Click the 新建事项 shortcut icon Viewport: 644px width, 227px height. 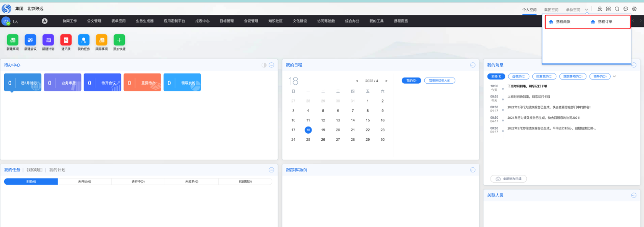(13, 40)
